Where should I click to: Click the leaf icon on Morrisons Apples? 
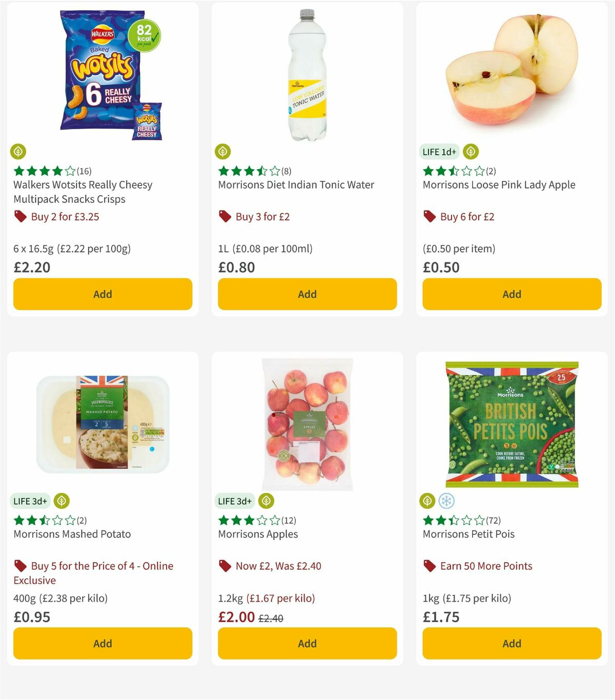(265, 501)
